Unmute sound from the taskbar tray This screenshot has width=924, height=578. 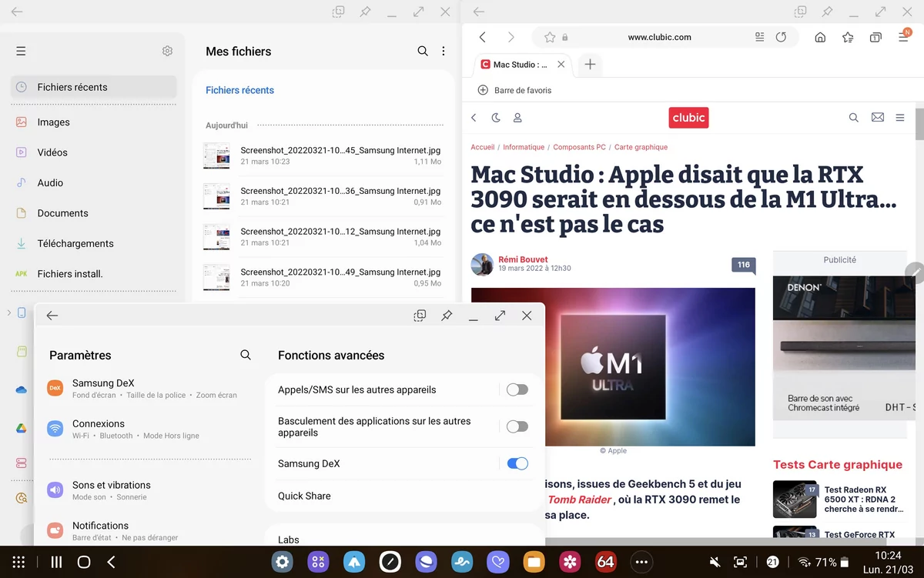(x=715, y=562)
